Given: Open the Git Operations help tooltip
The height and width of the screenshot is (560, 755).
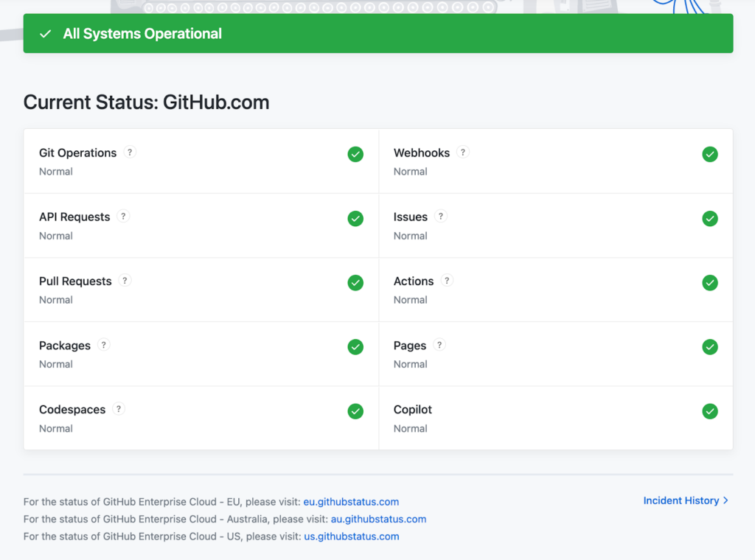Looking at the screenshot, I should (x=131, y=152).
